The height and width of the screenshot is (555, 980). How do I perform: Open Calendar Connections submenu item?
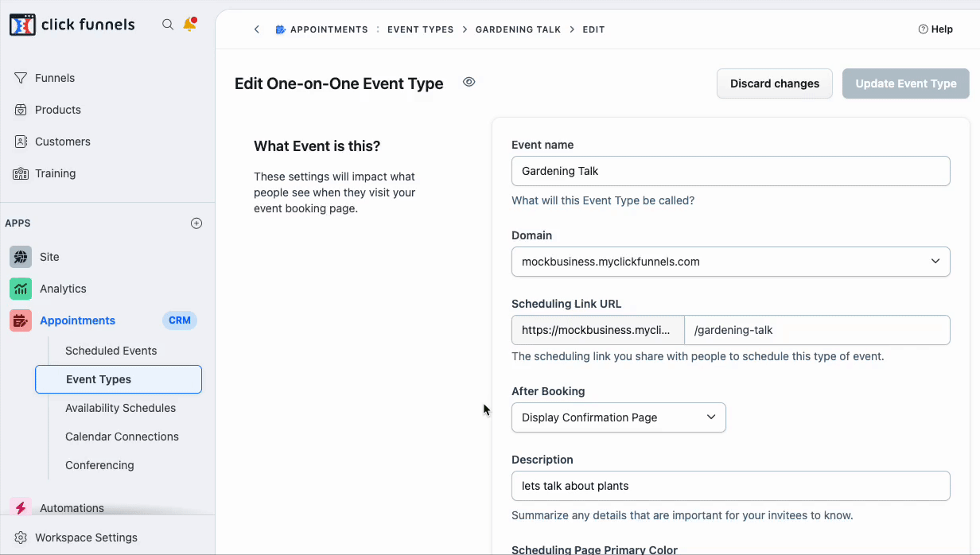click(122, 437)
